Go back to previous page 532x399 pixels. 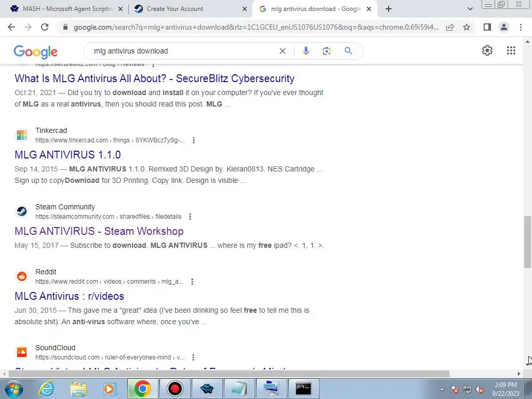click(x=11, y=27)
